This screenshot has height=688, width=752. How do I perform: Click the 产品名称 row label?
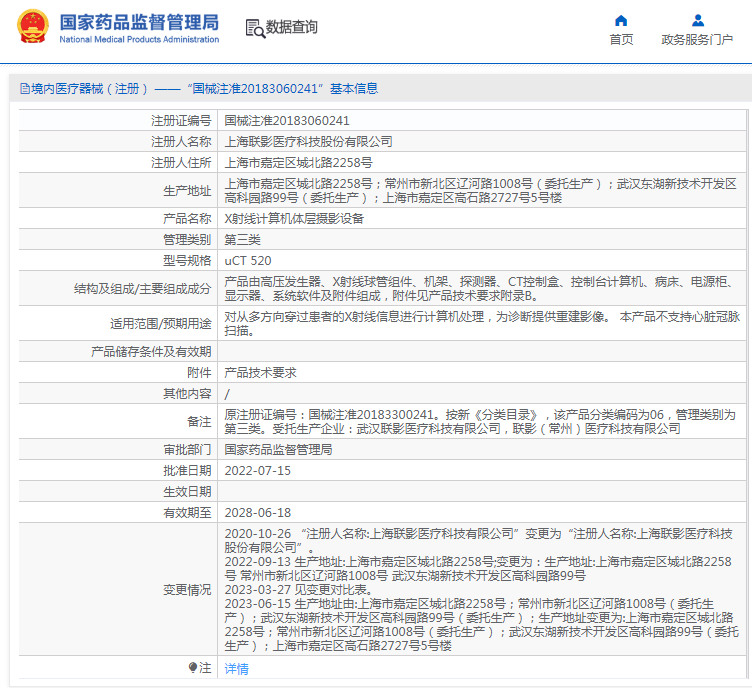pyautogui.click(x=187, y=219)
